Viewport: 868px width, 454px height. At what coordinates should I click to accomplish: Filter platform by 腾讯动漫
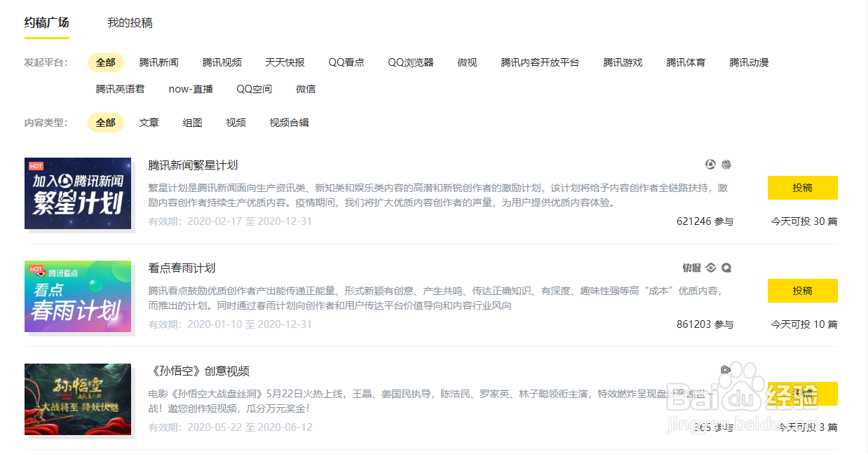(x=749, y=62)
